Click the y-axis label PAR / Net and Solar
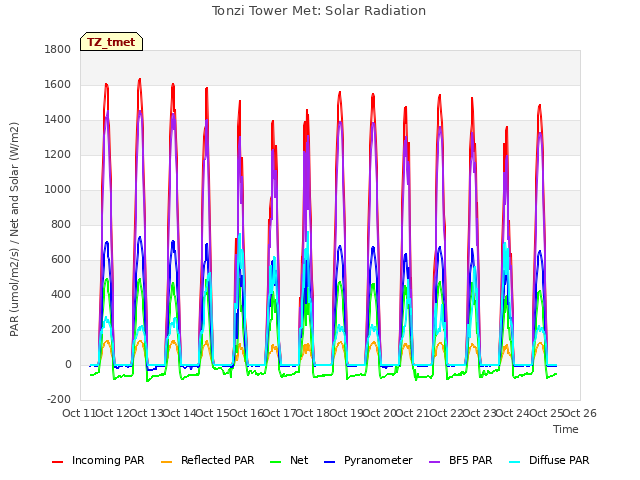Image resolution: width=640 pixels, height=480 pixels. 15,229
